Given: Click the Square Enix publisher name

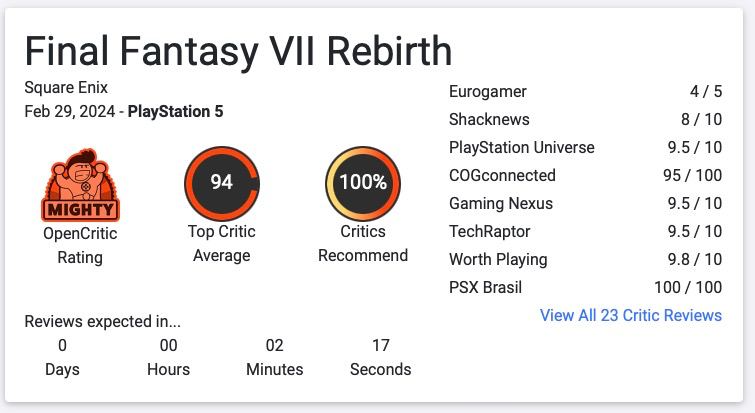Looking at the screenshot, I should point(66,87).
